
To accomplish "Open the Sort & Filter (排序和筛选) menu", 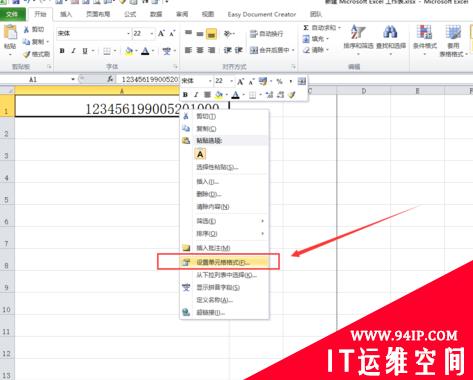I will (358, 40).
